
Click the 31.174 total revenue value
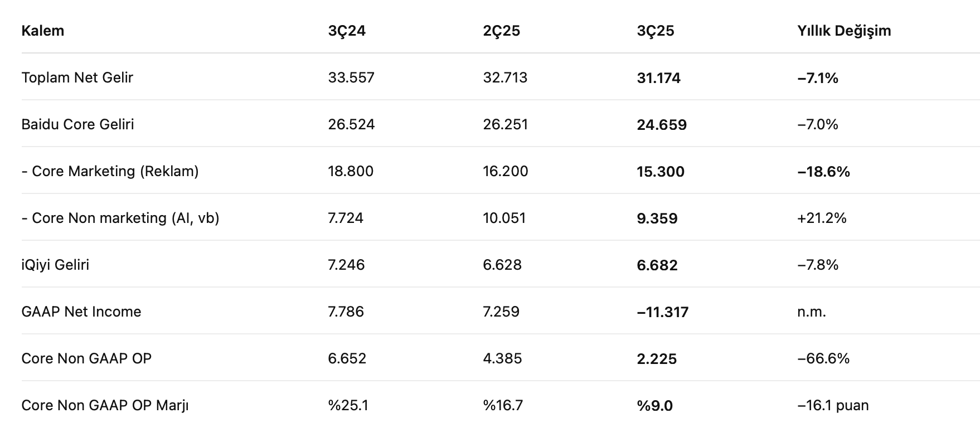tap(658, 78)
